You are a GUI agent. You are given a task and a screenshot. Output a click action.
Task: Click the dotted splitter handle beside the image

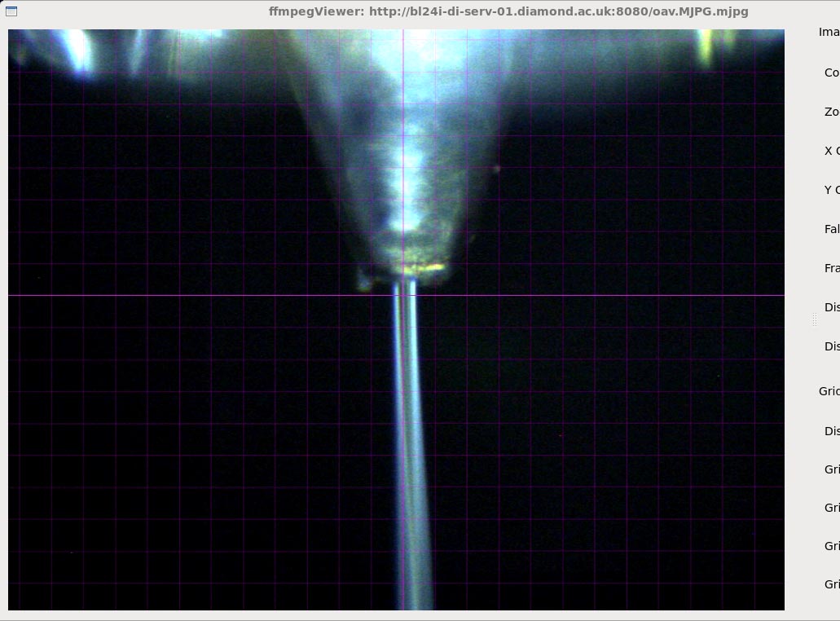click(814, 320)
